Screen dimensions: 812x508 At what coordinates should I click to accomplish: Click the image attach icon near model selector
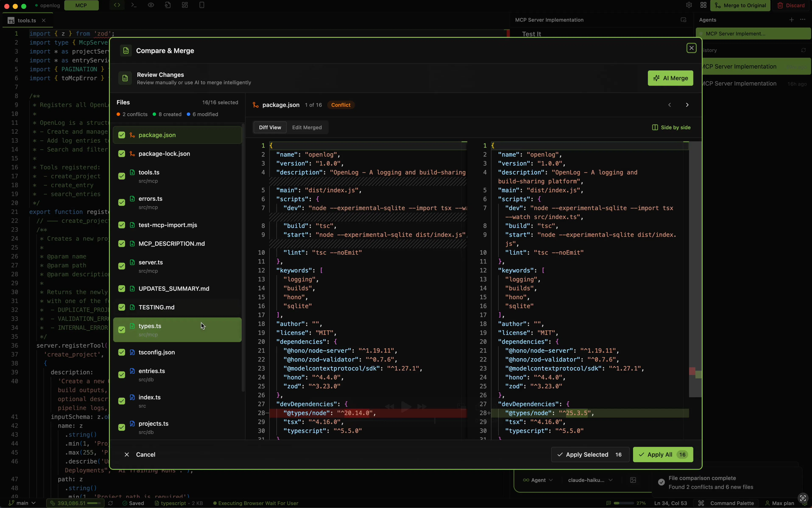pyautogui.click(x=633, y=480)
